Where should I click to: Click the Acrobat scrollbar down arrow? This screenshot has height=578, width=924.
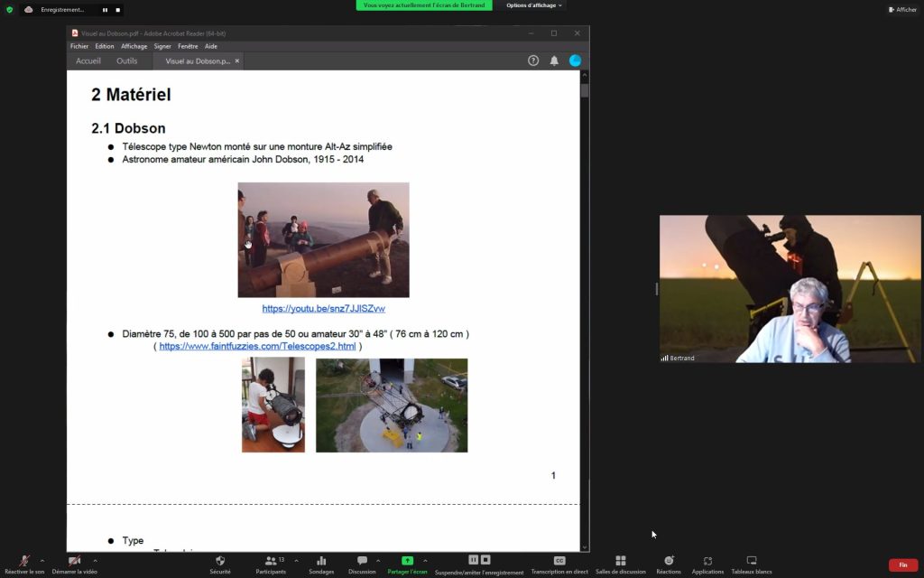[585, 547]
